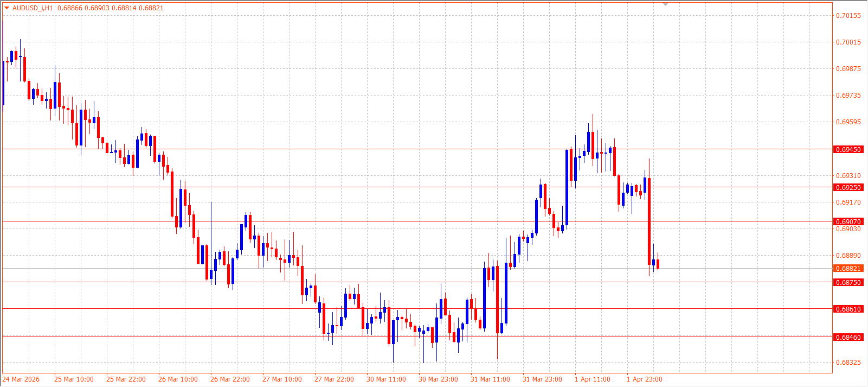The image size is (868, 387).
Task: Click the 30 Mar 23:00 time label
Action: click(x=438, y=379)
